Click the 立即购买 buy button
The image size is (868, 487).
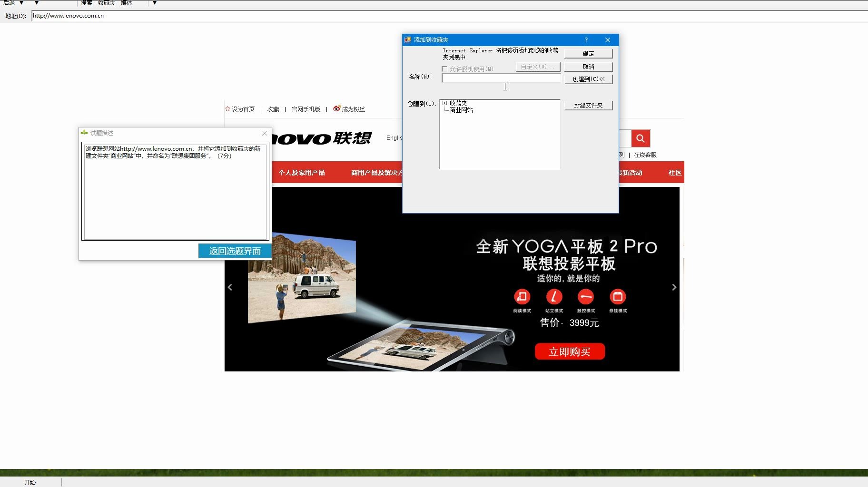[x=570, y=351]
